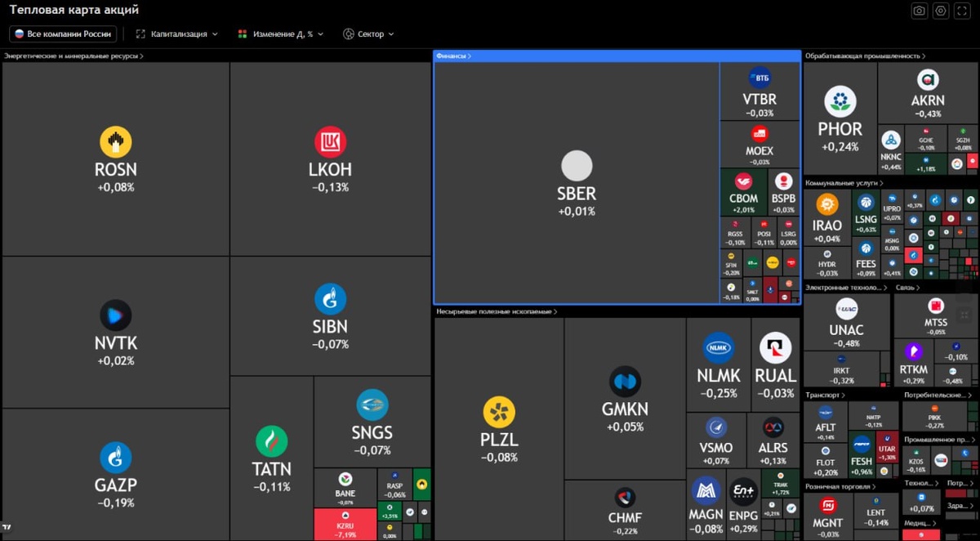
Task: Click the RASP −0,06% ticker
Action: [394, 486]
